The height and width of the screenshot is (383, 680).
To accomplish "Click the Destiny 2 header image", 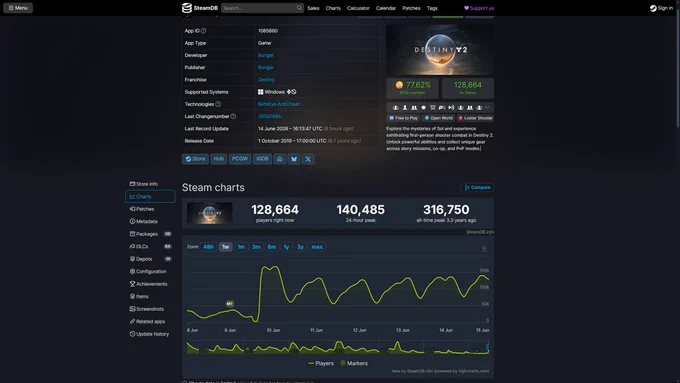I will click(440, 49).
